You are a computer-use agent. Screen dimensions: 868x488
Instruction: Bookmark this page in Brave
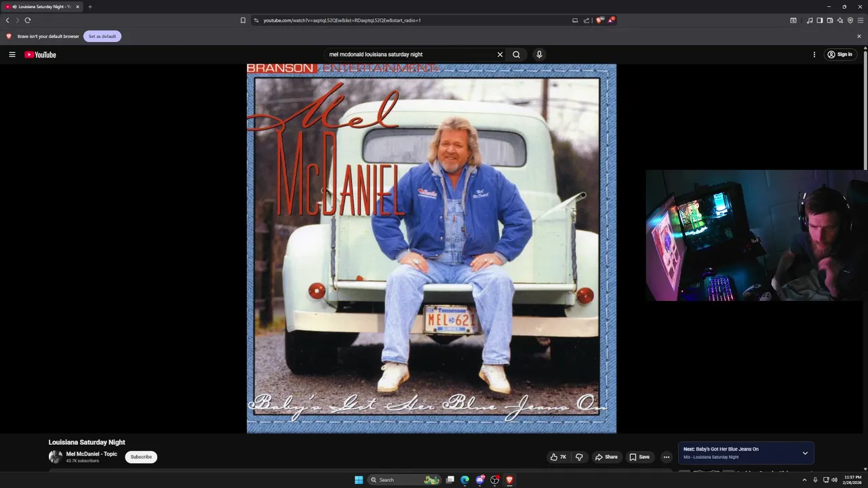coord(243,20)
